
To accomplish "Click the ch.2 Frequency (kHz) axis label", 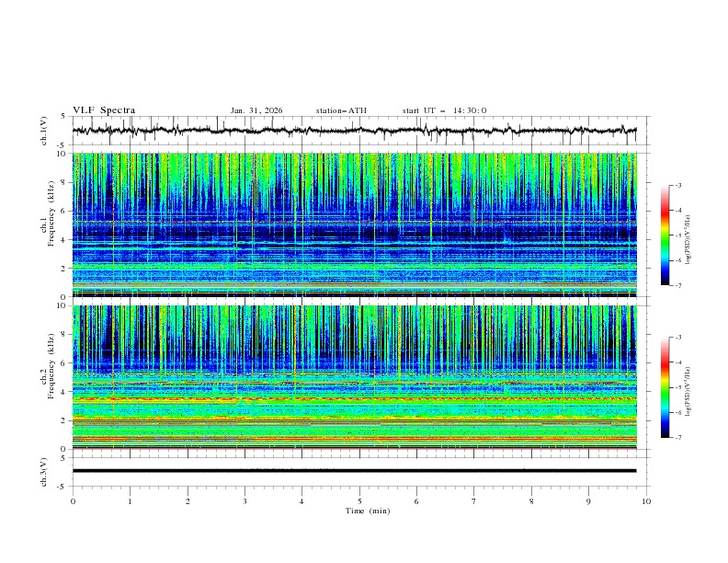I will pos(47,366).
